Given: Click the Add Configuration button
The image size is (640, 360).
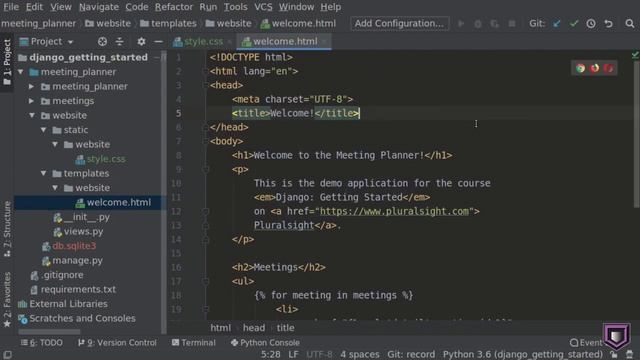Looking at the screenshot, I should 399,24.
